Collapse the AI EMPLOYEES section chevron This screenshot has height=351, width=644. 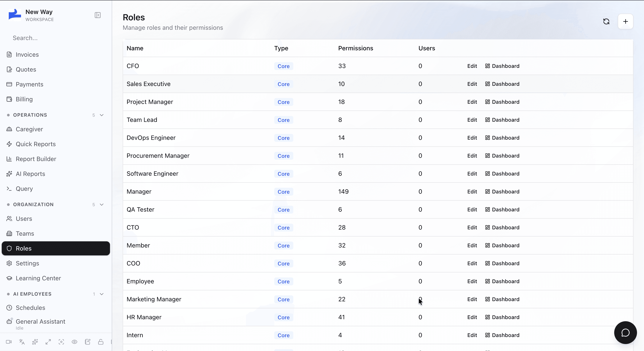[101, 294]
